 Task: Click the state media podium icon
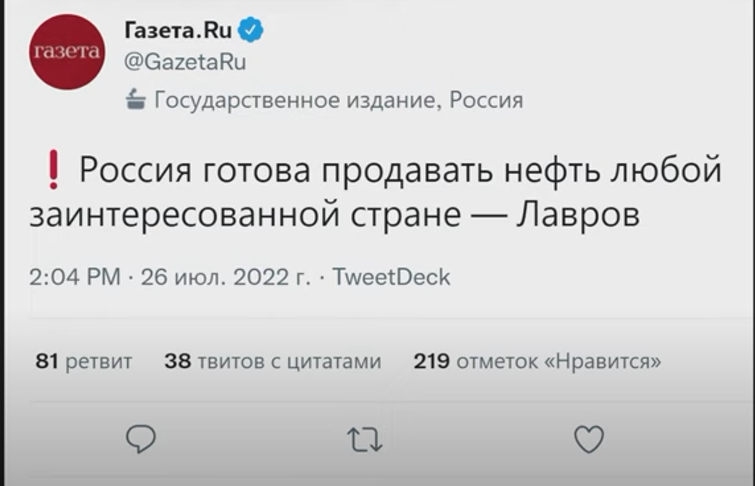coord(135,100)
